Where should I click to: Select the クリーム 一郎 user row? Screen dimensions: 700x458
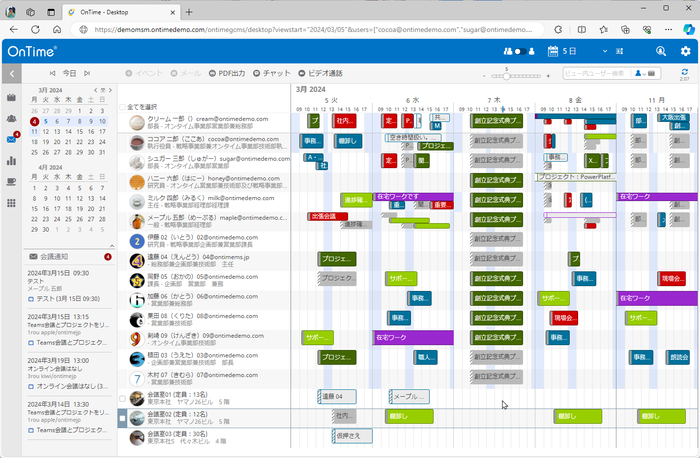204,122
